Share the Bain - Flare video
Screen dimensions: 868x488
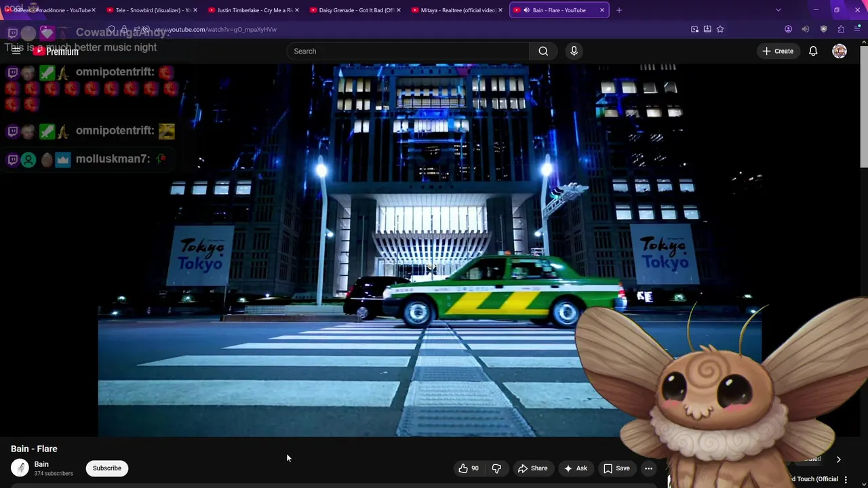tap(532, 468)
